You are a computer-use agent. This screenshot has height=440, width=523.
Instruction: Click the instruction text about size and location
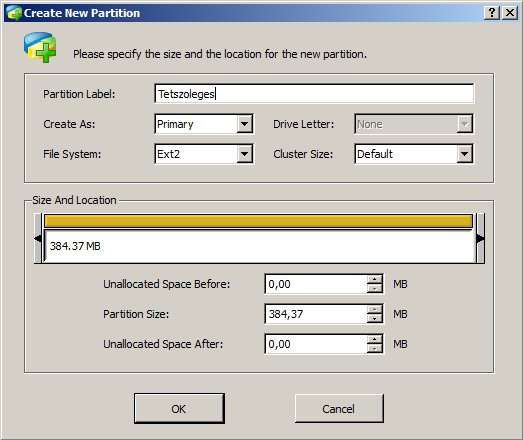click(x=220, y=54)
